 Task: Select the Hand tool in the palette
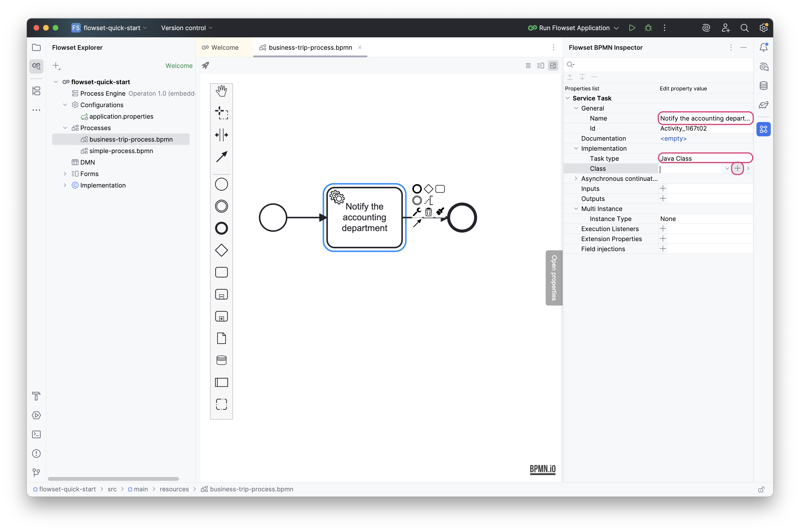tap(222, 90)
